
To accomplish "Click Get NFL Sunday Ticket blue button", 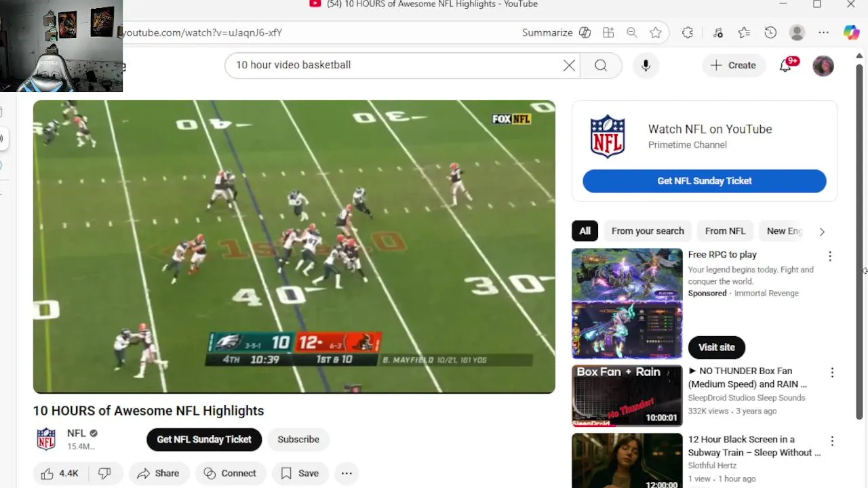I will 704,181.
